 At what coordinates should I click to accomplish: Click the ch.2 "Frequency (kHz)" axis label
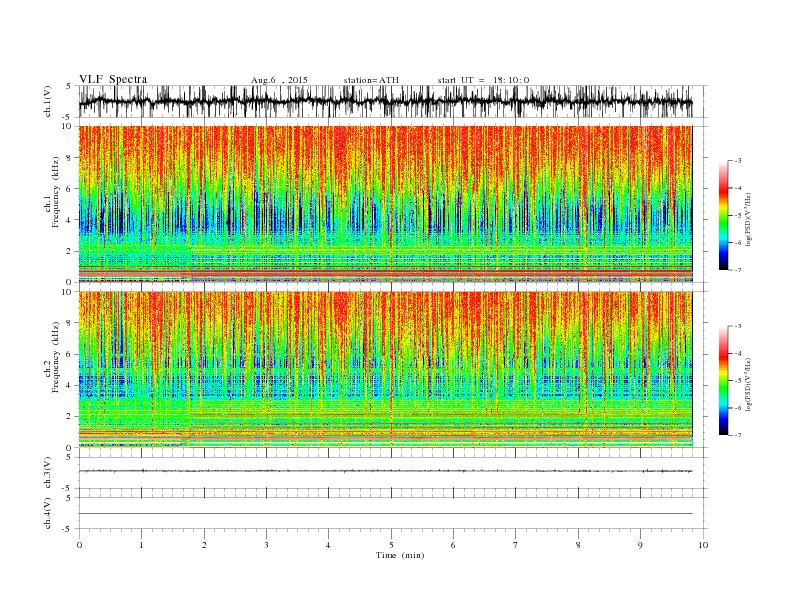56,356
